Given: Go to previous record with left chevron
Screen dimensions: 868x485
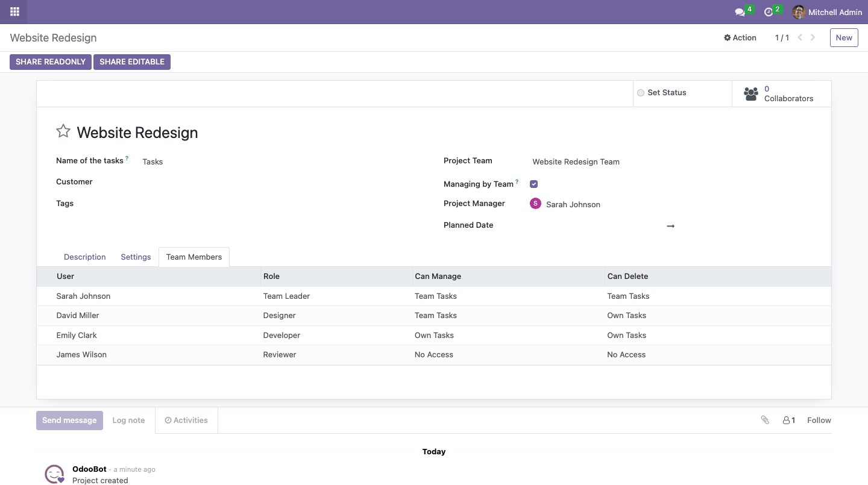Looking at the screenshot, I should (800, 37).
